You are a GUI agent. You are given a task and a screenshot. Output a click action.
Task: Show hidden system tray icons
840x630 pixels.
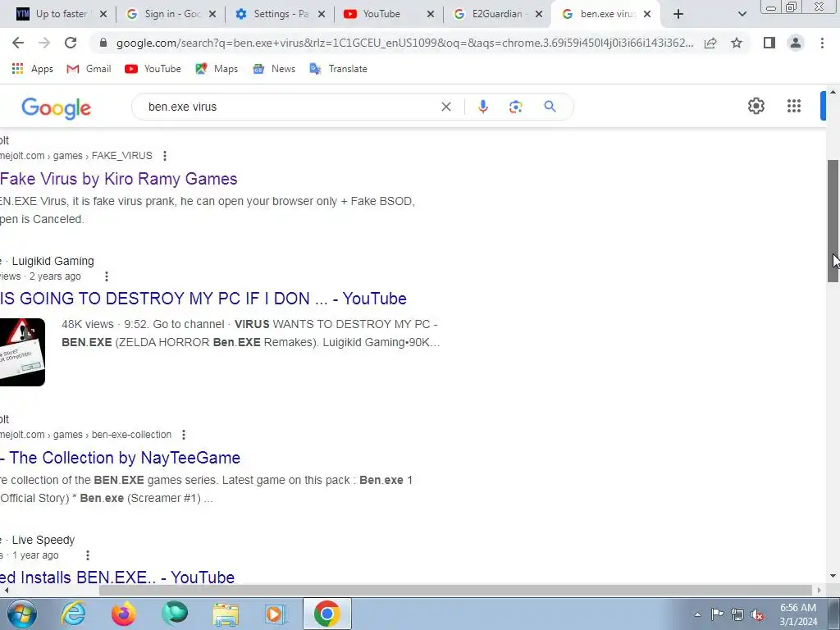click(x=697, y=614)
